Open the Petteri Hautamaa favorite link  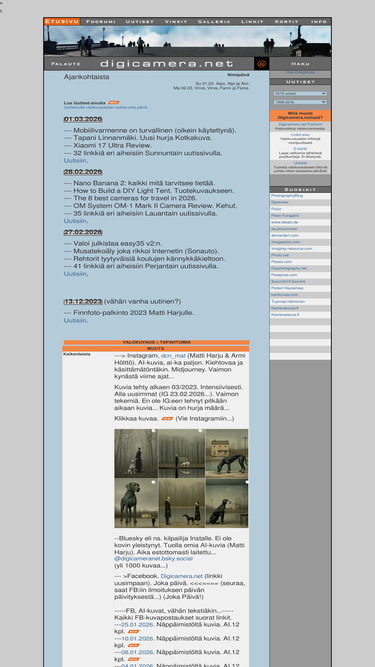[x=286, y=288]
